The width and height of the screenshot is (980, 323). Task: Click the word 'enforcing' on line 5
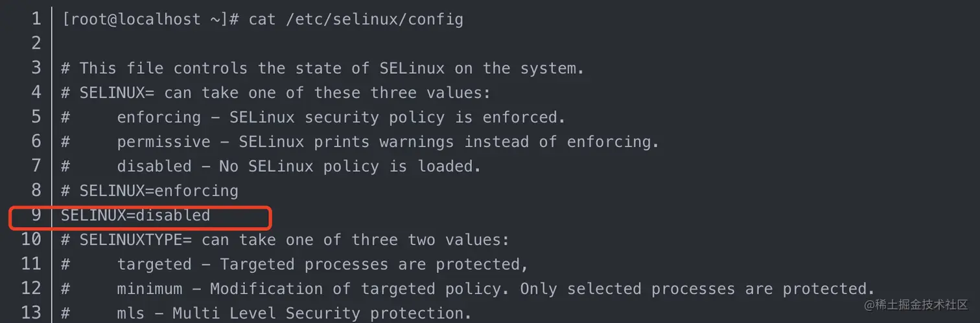(x=159, y=117)
